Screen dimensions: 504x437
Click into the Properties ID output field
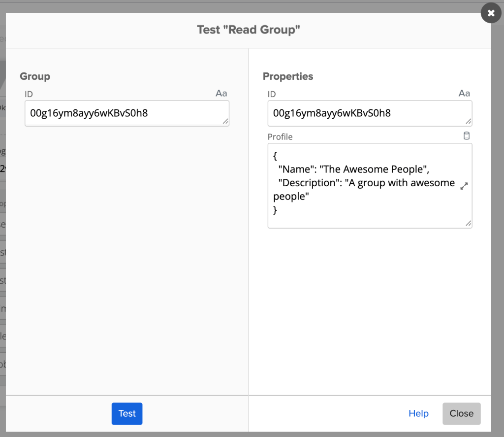[364, 113]
